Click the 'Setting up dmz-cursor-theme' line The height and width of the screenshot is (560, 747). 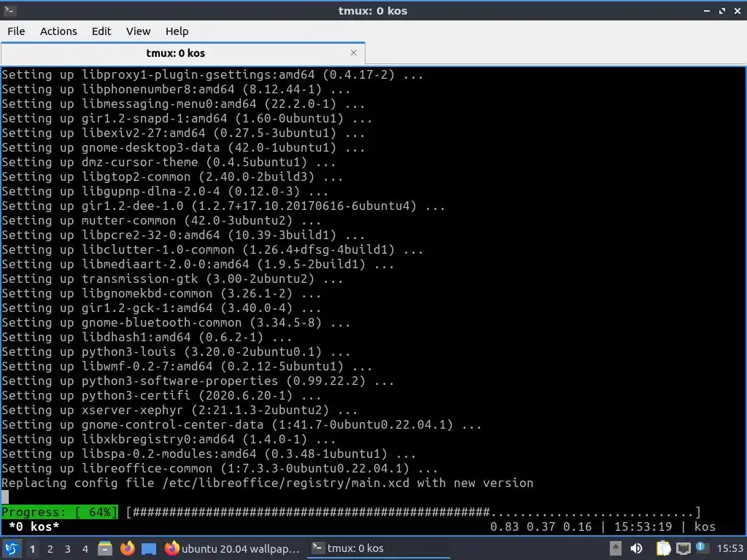[169, 163]
